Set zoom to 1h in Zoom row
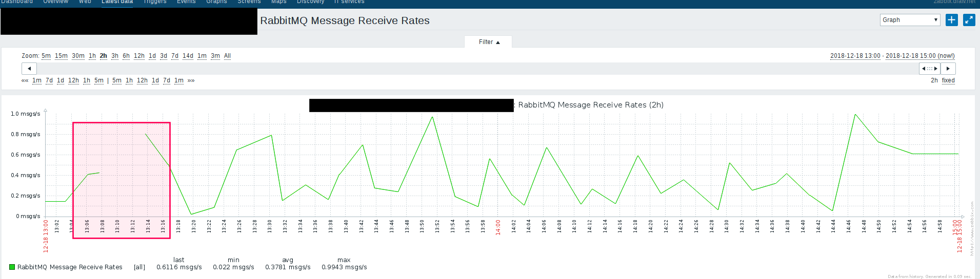The width and height of the screenshot is (980, 279). pyautogui.click(x=92, y=56)
